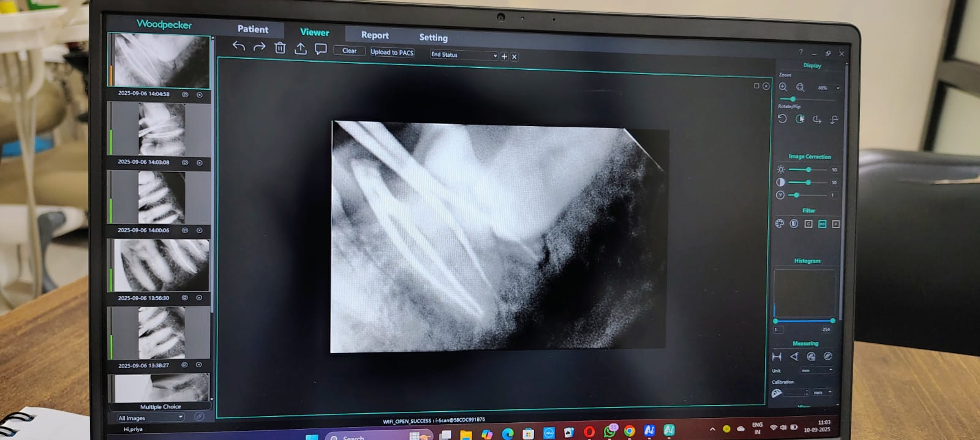Viewport: 980px width, 440px height.
Task: Select the length measuring tool
Action: tap(777, 356)
